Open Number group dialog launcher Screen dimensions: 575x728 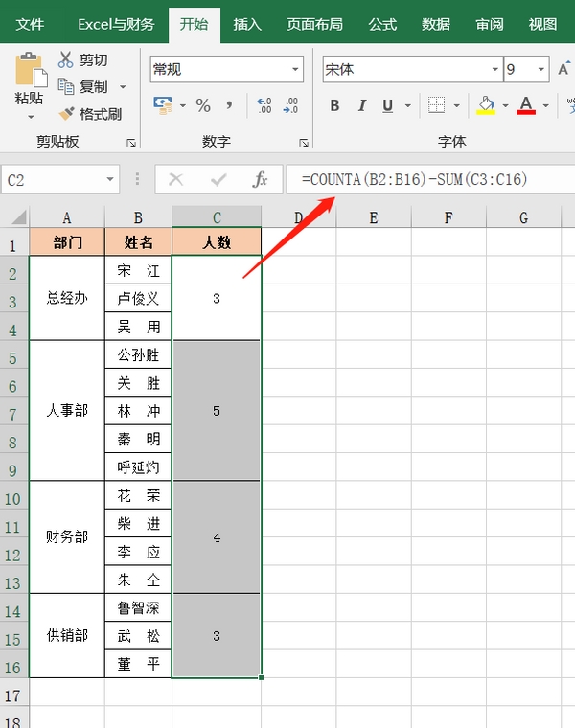tap(304, 143)
